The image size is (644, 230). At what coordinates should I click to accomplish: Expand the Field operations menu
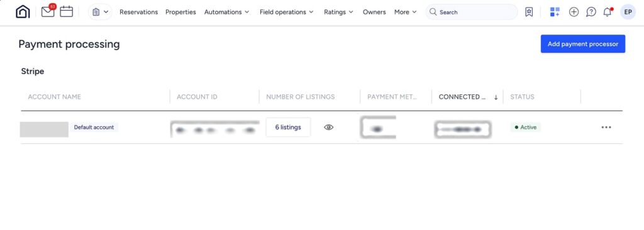[287, 12]
